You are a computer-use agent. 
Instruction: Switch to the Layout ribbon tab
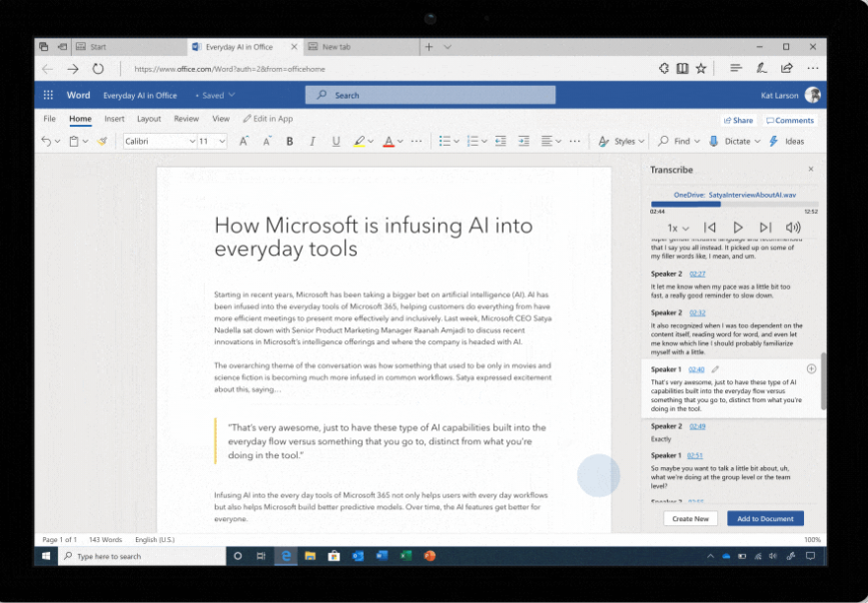click(x=149, y=119)
